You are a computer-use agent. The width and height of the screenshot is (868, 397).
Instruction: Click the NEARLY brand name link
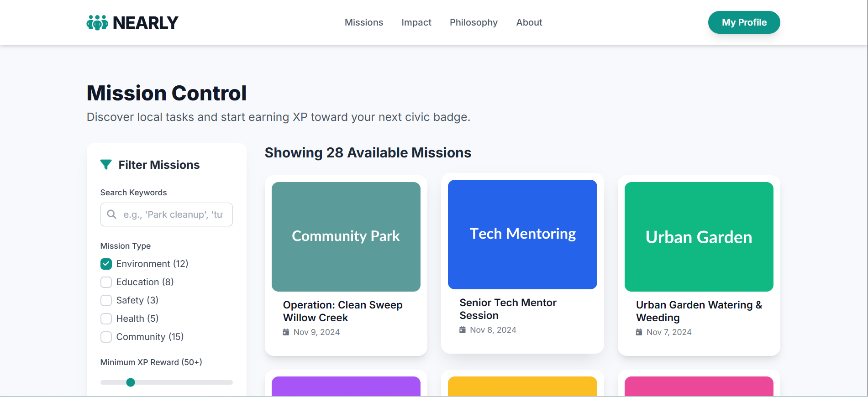tap(145, 22)
